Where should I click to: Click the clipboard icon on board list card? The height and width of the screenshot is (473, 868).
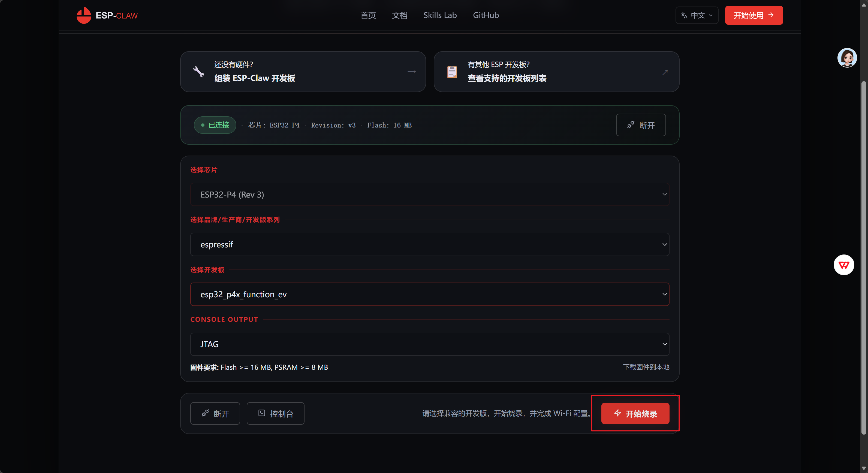(452, 72)
